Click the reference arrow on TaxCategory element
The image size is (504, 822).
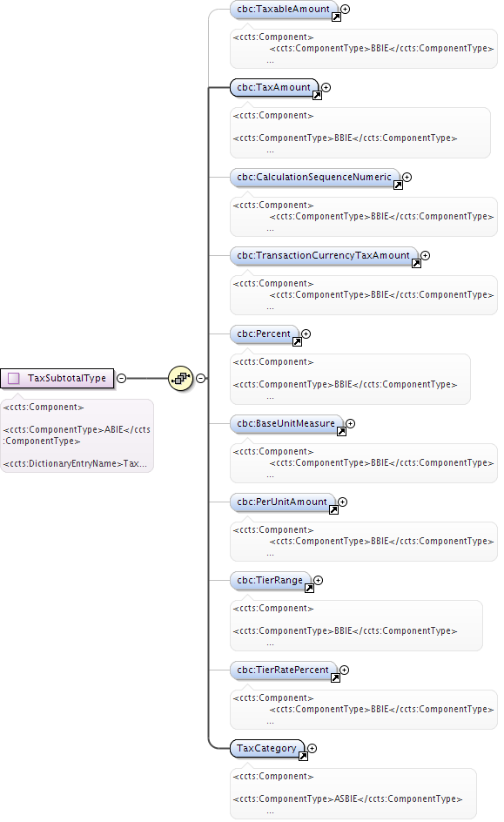303,757
